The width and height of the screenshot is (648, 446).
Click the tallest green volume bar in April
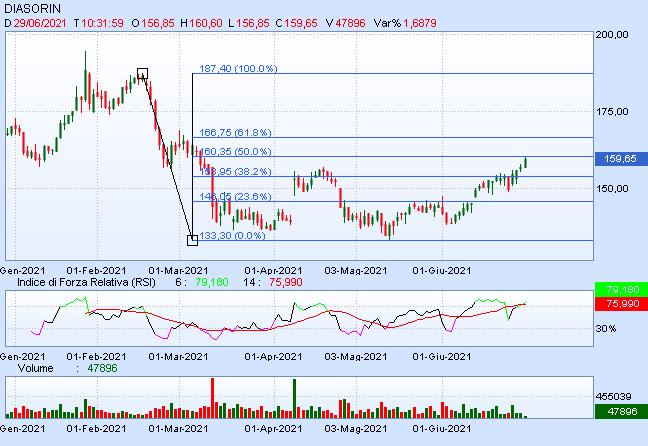(295, 398)
